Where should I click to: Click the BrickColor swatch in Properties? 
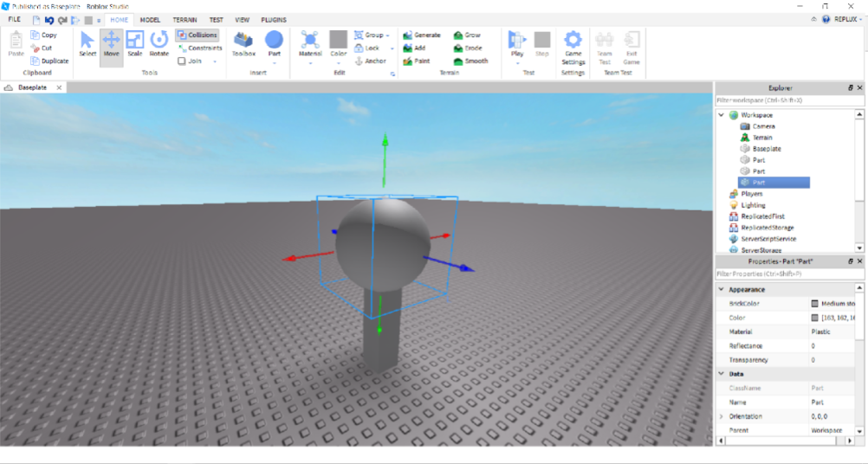814,304
